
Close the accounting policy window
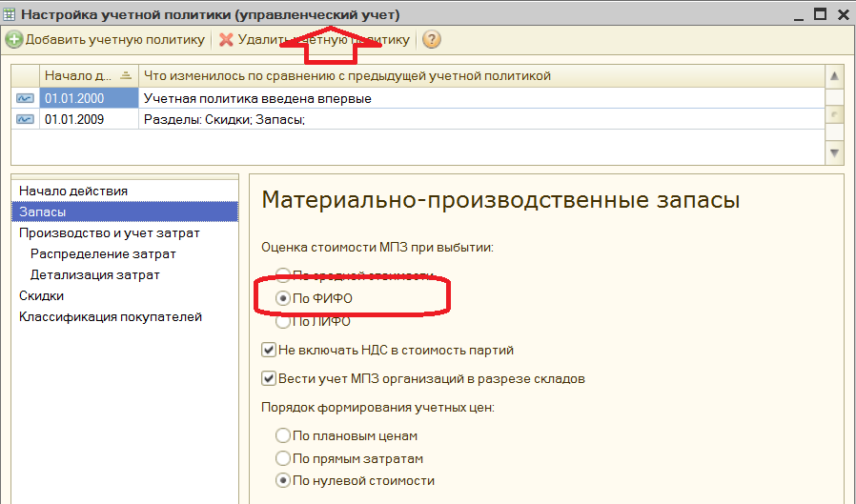point(844,14)
